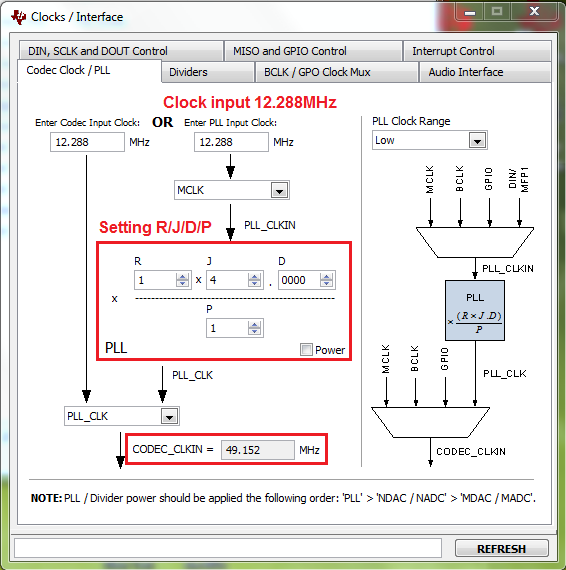Switch to the Audio Interface tab
Screen dimensions: 566x570
tap(485, 72)
